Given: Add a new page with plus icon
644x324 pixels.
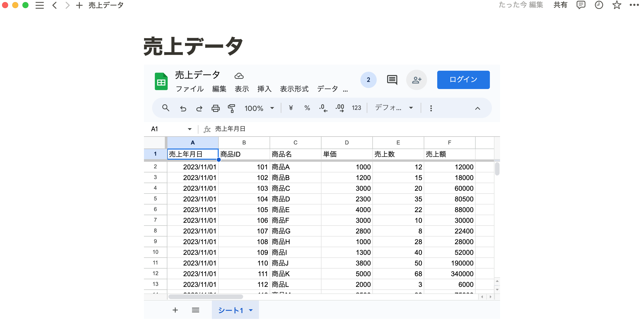Looking at the screenshot, I should point(79,5).
